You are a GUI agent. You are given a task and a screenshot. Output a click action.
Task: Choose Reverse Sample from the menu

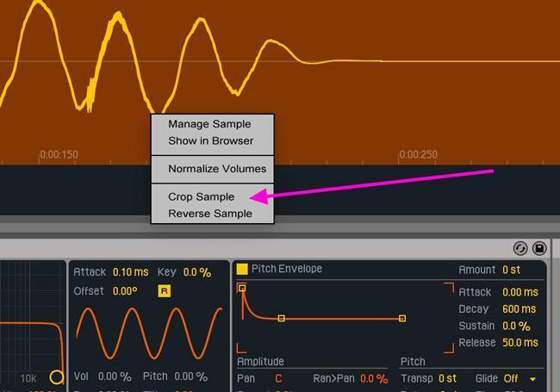pos(209,214)
